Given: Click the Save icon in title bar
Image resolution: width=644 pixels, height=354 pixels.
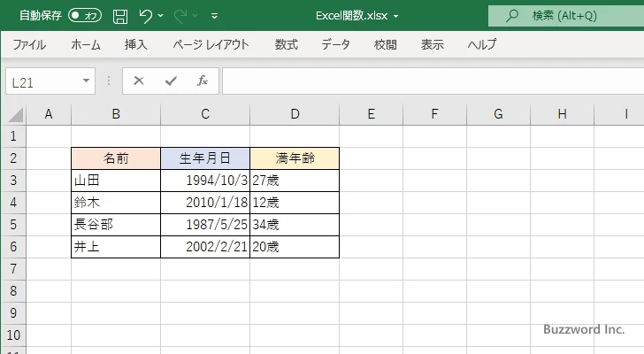Looking at the screenshot, I should pyautogui.click(x=119, y=16).
